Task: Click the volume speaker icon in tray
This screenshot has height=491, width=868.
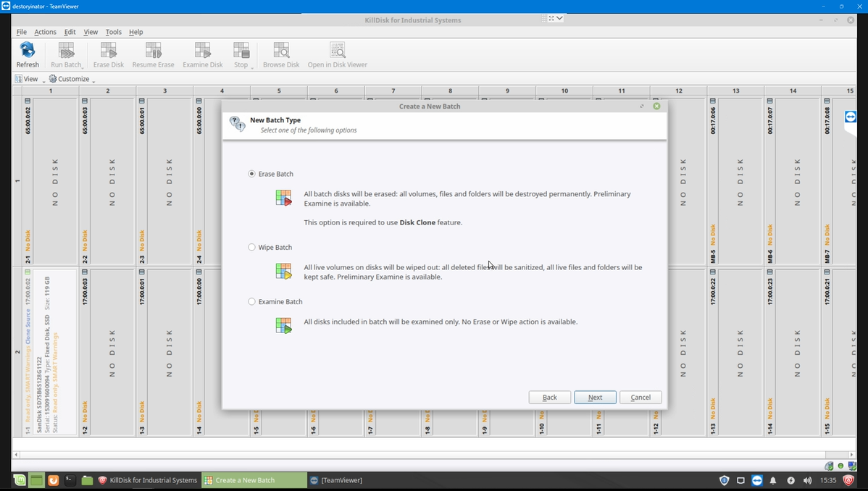Action: (808, 480)
